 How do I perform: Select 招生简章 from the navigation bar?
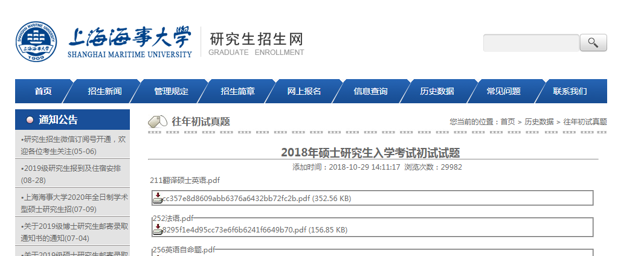click(237, 92)
